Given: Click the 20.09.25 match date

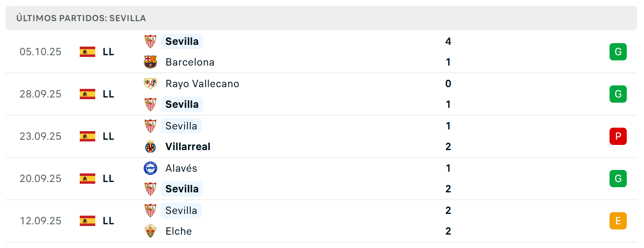Looking at the screenshot, I should pyautogui.click(x=41, y=179).
